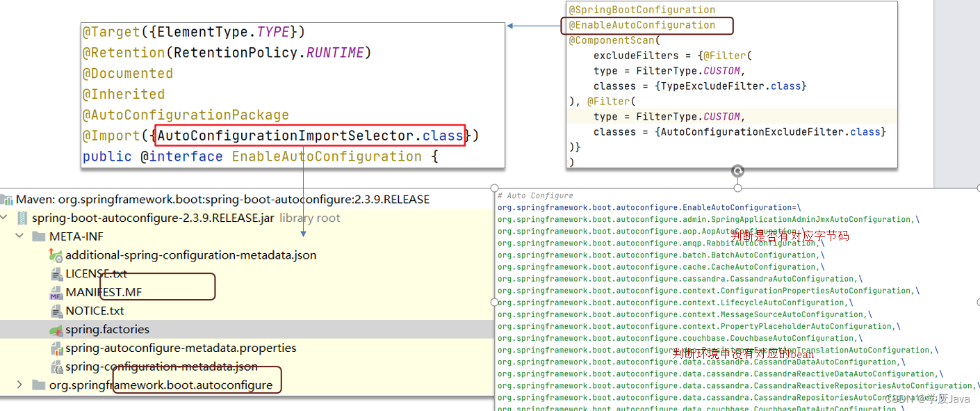Collapse the META-INF folder
This screenshot has height=411, width=980.
tap(20, 237)
